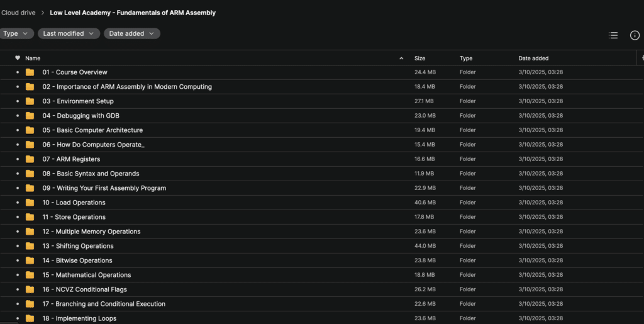Screen dimensions: 644x324
Task: Toggle Name column sort arrow
Action: [x=401, y=59]
